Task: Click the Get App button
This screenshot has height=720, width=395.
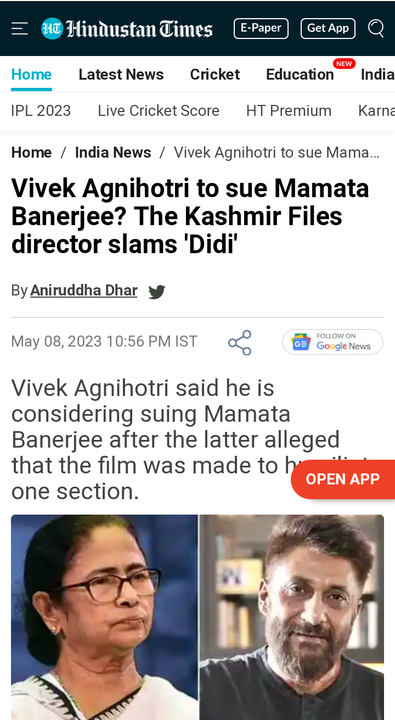Action: [x=328, y=28]
